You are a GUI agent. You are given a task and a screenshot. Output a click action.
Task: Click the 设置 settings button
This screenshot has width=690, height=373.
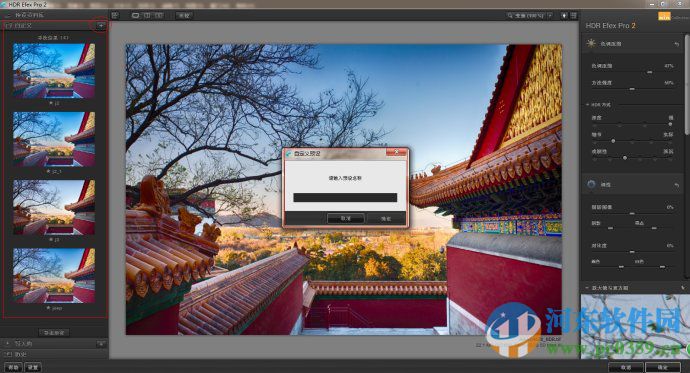[x=33, y=367]
